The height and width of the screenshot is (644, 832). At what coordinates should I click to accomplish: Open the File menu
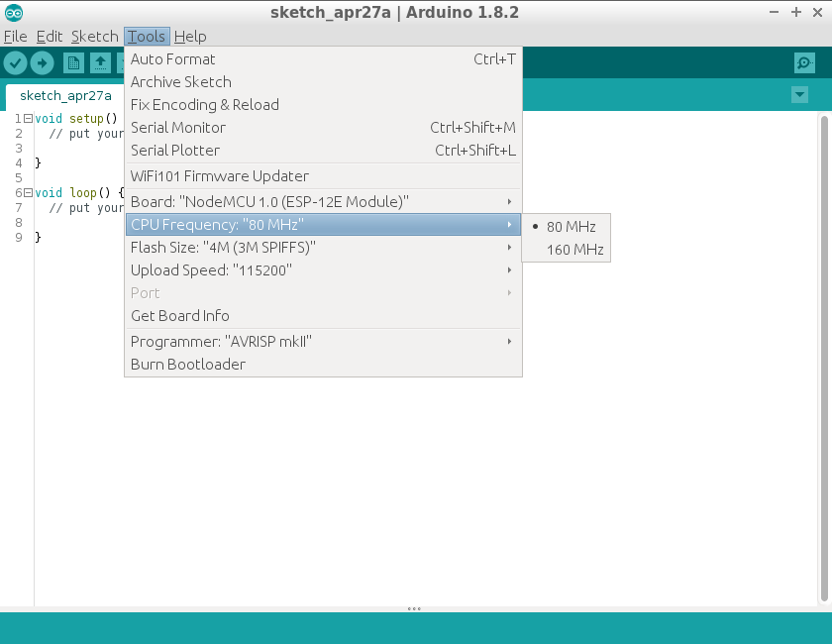pos(16,37)
